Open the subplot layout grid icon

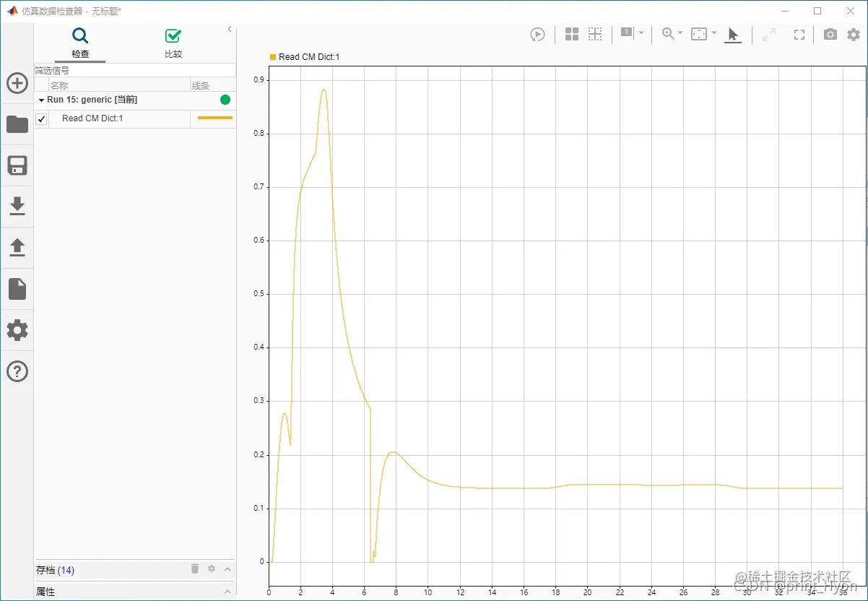point(572,34)
